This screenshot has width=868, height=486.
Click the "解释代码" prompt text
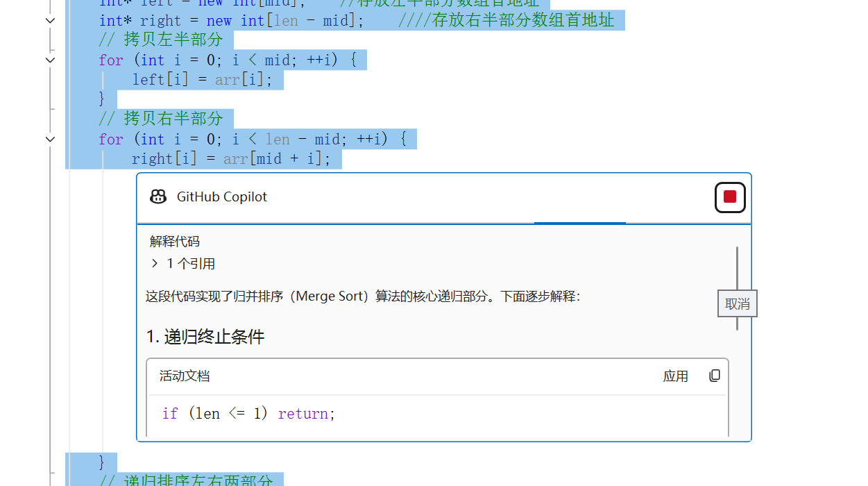point(175,242)
